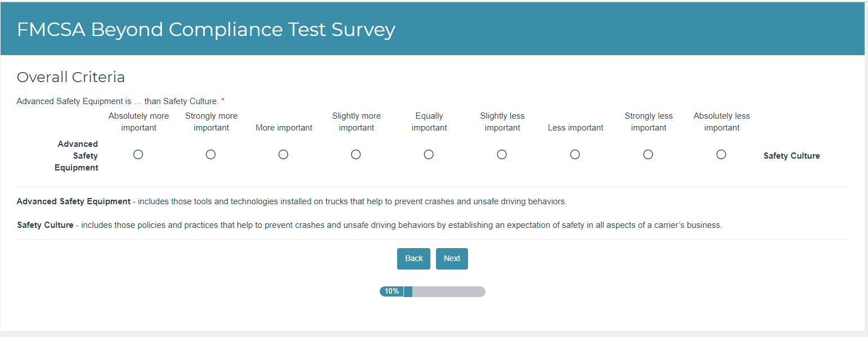Image resolution: width=868 pixels, height=337 pixels.
Task: Select the 'Slightly more important' radio option
Action: tap(356, 155)
